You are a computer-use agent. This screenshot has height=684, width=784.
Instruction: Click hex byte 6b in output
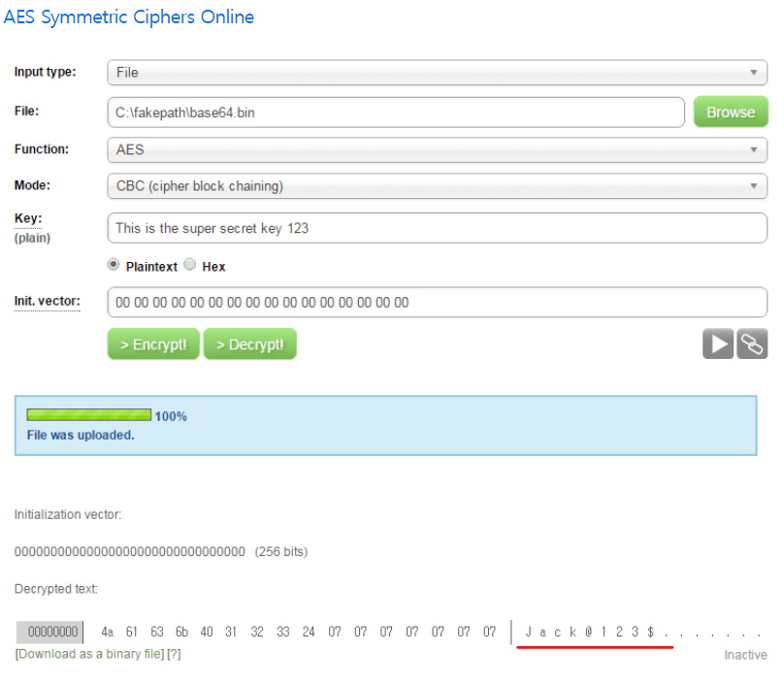click(182, 632)
